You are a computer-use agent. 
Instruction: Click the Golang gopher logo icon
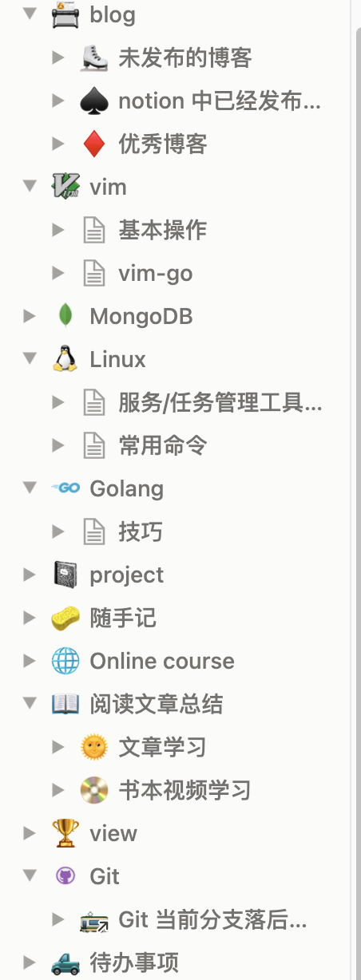point(65,488)
